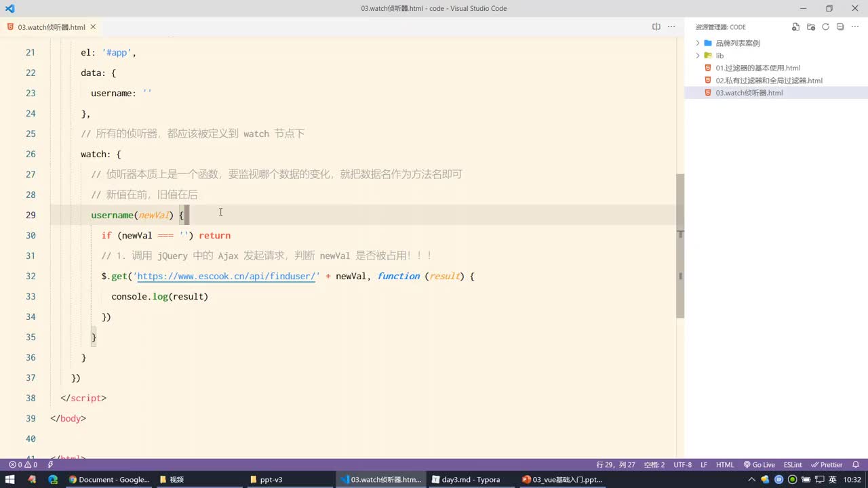Select language mode HTML in status bar
The height and width of the screenshot is (488, 868).
click(725, 465)
